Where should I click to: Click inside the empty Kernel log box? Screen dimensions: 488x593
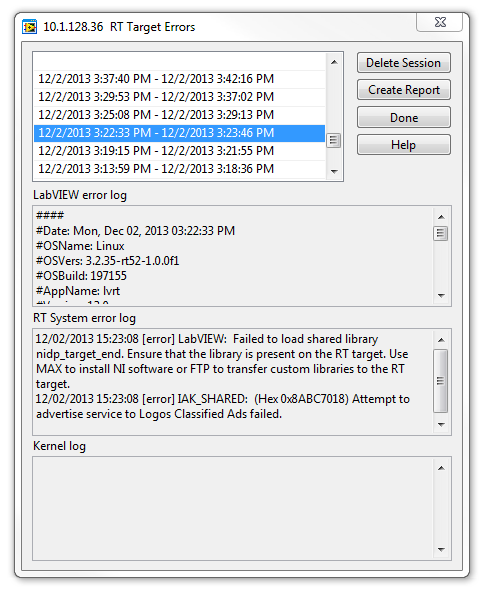[233, 508]
